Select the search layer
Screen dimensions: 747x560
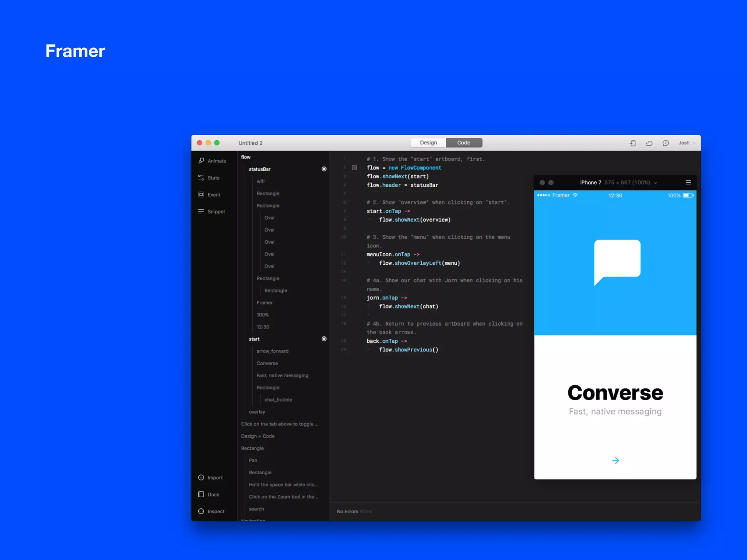(256, 509)
